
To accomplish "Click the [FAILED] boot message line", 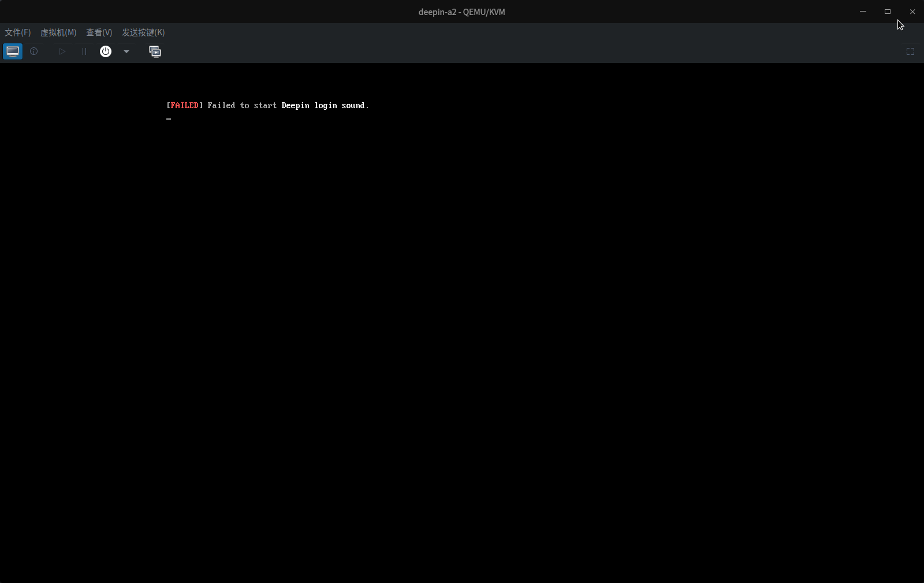I will pyautogui.click(x=267, y=105).
